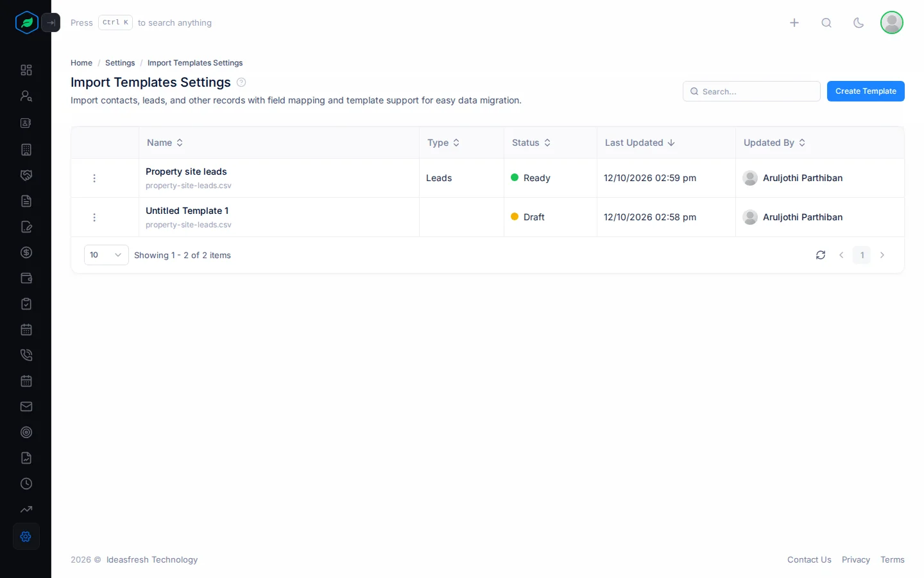Click the plus quick-add icon in header
This screenshot has height=578, width=924.
tap(794, 22)
